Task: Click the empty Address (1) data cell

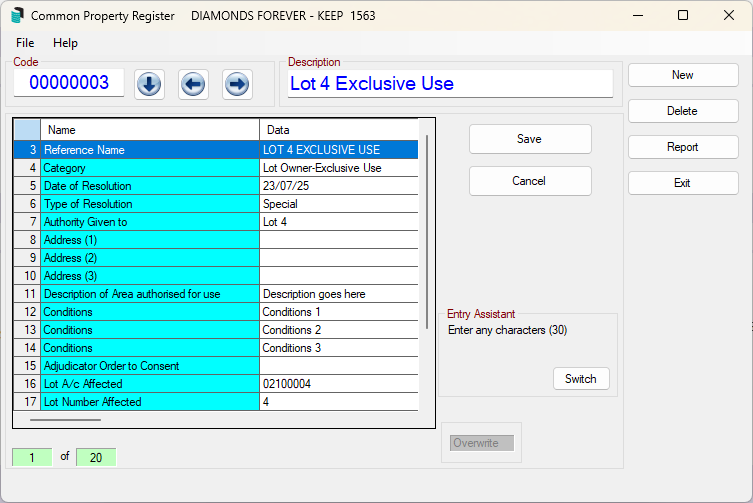Action: [339, 240]
